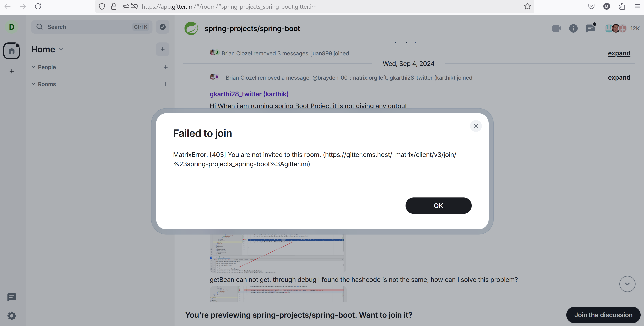Close the Failed to join dialog
The height and width of the screenshot is (326, 644).
pyautogui.click(x=476, y=126)
